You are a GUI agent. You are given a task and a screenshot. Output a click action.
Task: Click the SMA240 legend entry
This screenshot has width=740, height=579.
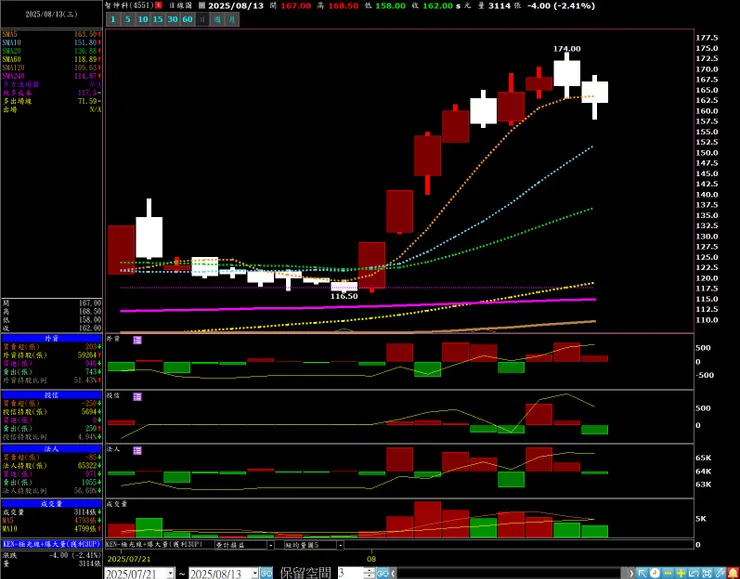click(x=51, y=76)
